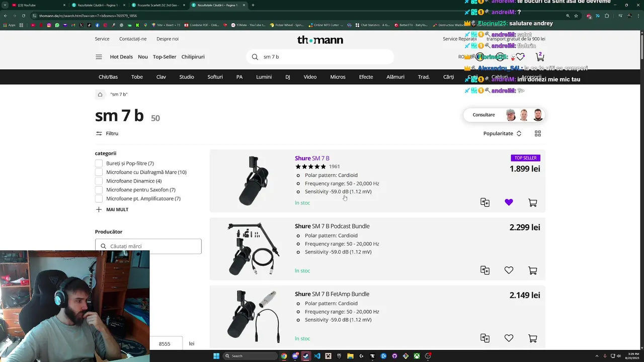Image resolution: width=644 pixels, height=362 pixels.
Task: Open the Shure SM 7 B microphone thumbnail
Action: pyautogui.click(x=253, y=180)
